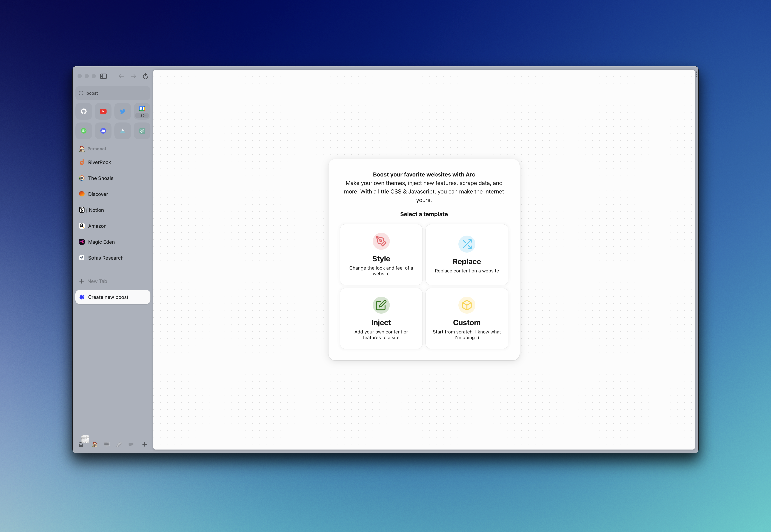Image resolution: width=771 pixels, height=532 pixels.
Task: Open the pinned ChatGPT favorite
Action: pyautogui.click(x=142, y=131)
